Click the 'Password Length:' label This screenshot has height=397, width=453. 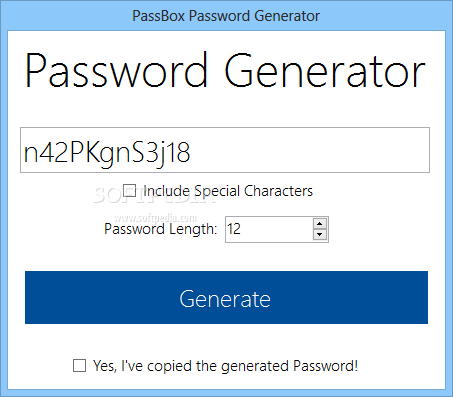(161, 229)
